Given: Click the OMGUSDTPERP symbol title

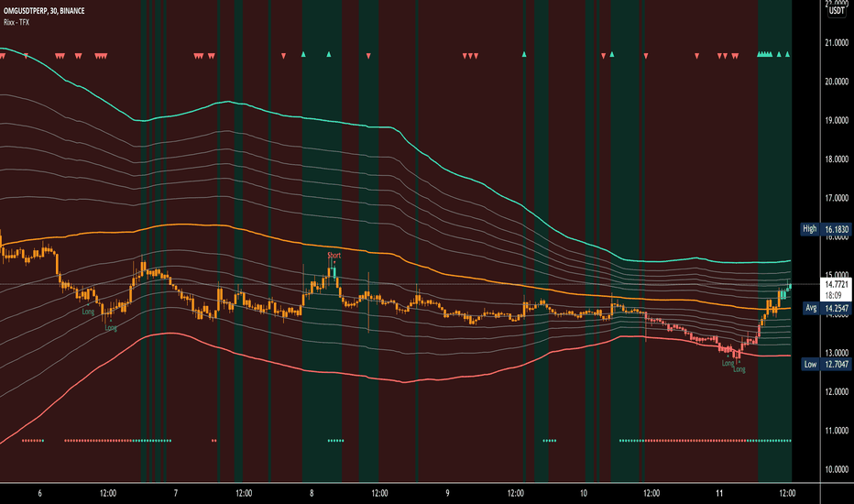Looking at the screenshot, I should 44,11.
